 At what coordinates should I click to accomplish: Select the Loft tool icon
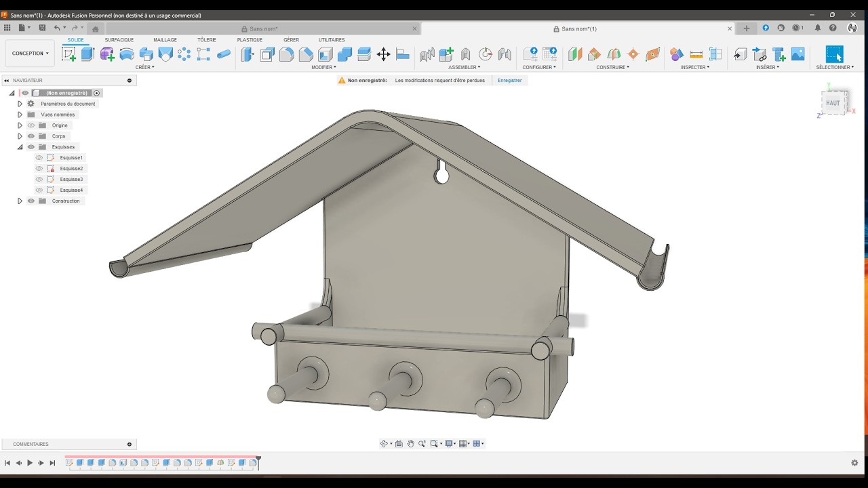[x=165, y=54]
